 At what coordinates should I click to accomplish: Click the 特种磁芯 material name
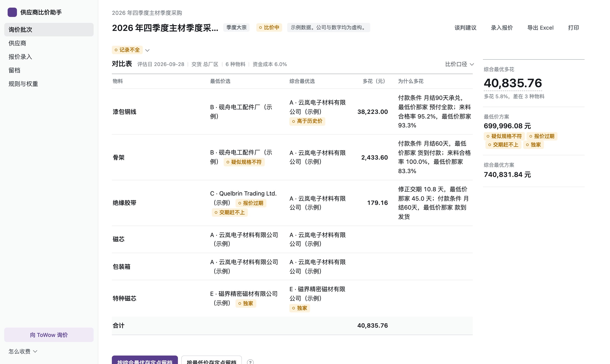125,299
